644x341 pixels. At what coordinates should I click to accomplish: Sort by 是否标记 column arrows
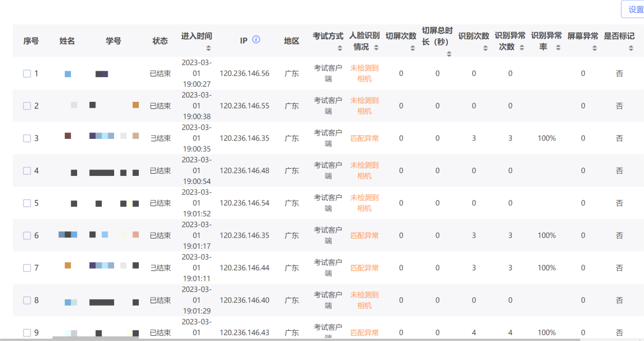tap(631, 48)
